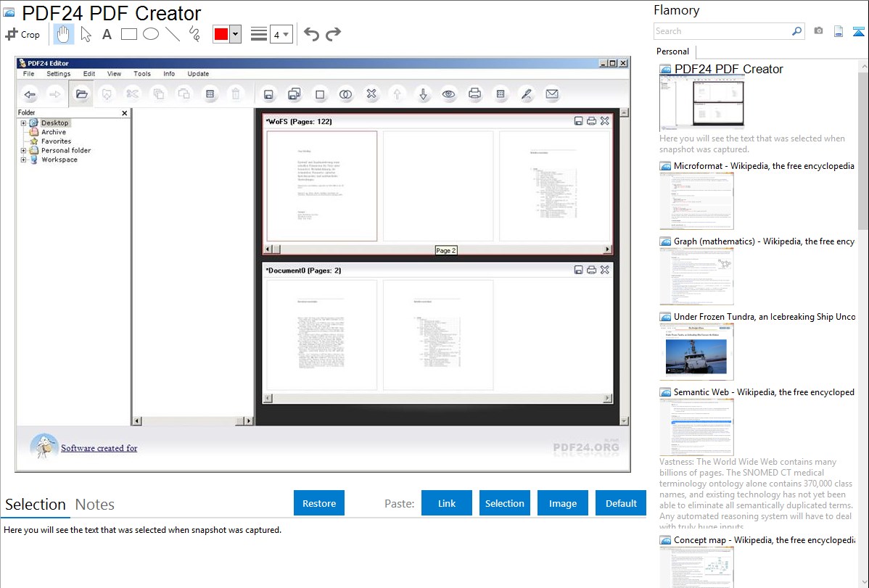
Task: Expand the Desktop tree node
Action: (x=23, y=123)
